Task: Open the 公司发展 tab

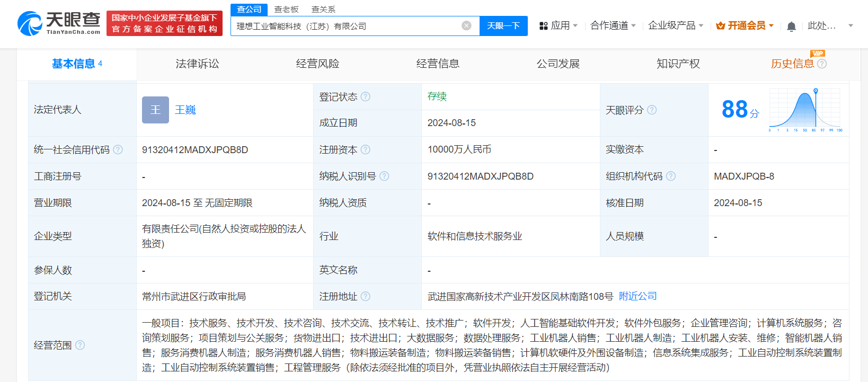Action: 558,64
